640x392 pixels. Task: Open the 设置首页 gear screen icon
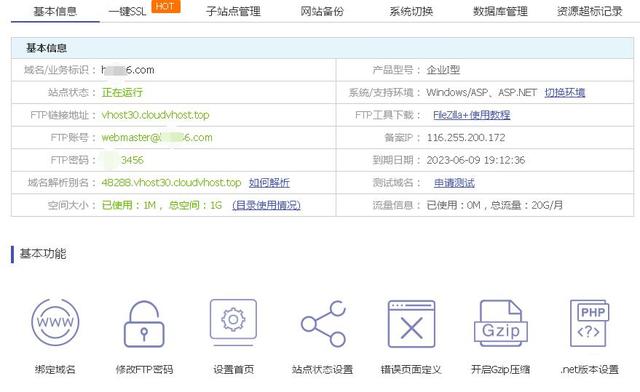coord(233,323)
